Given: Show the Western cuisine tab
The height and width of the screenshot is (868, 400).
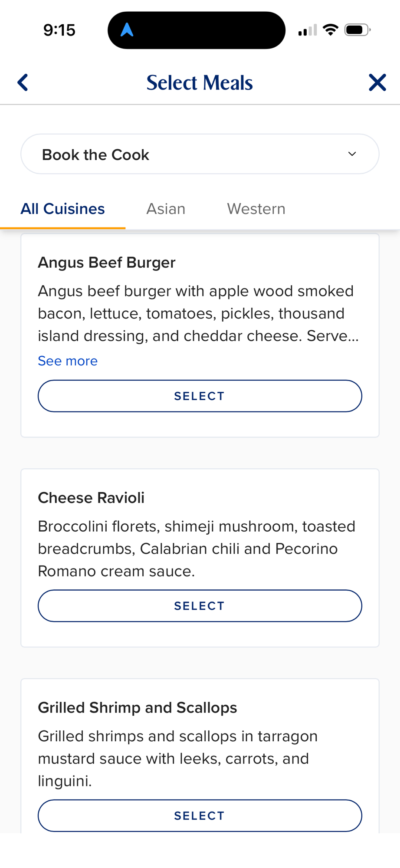Looking at the screenshot, I should click(x=256, y=209).
